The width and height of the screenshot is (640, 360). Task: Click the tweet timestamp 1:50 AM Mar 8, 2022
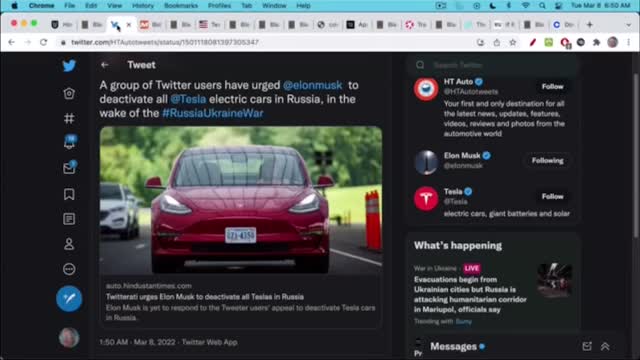pos(137,342)
